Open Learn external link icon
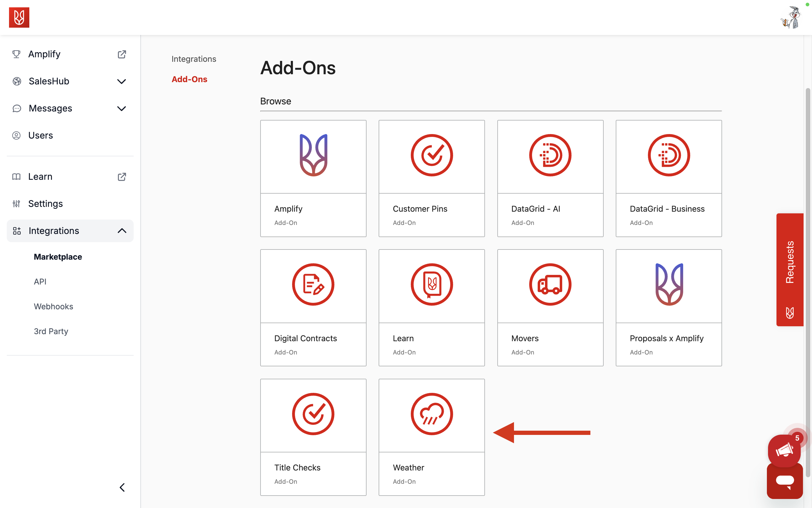The width and height of the screenshot is (812, 508). coord(122,177)
